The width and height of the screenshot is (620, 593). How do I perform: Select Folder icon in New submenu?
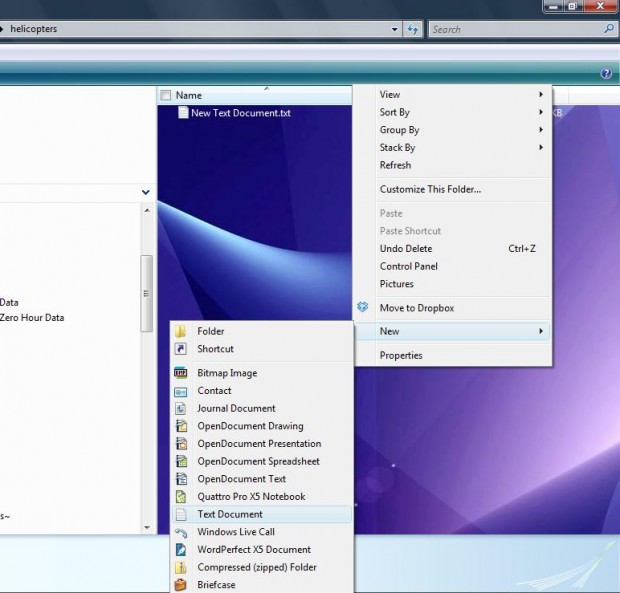click(x=181, y=331)
